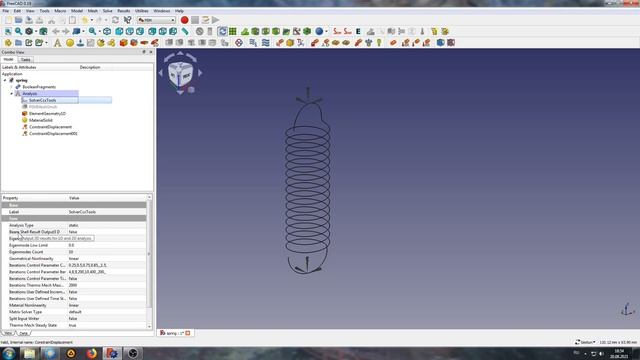
Task: Expand the BooleanFragments tree node
Action: (11, 87)
